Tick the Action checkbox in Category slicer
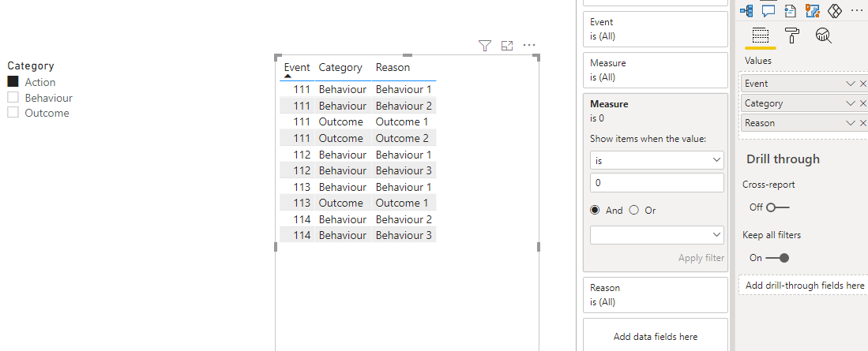Viewport: 868px width, 351px height. 13,82
